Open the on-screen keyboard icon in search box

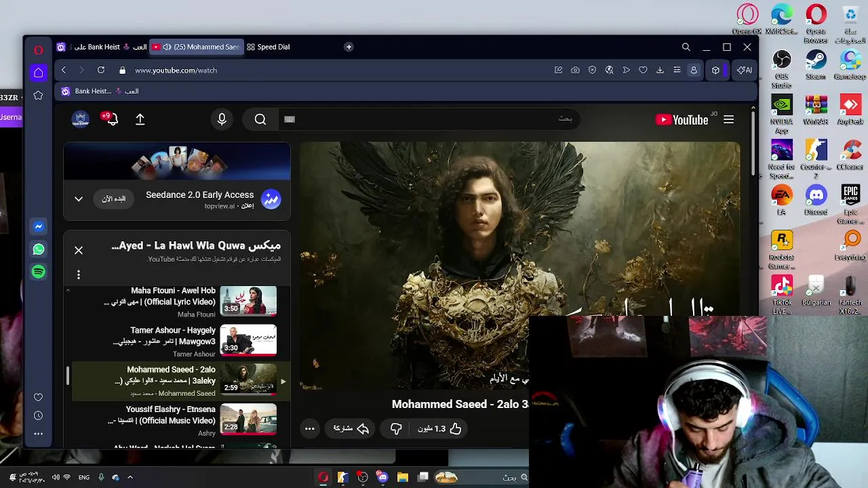290,119
